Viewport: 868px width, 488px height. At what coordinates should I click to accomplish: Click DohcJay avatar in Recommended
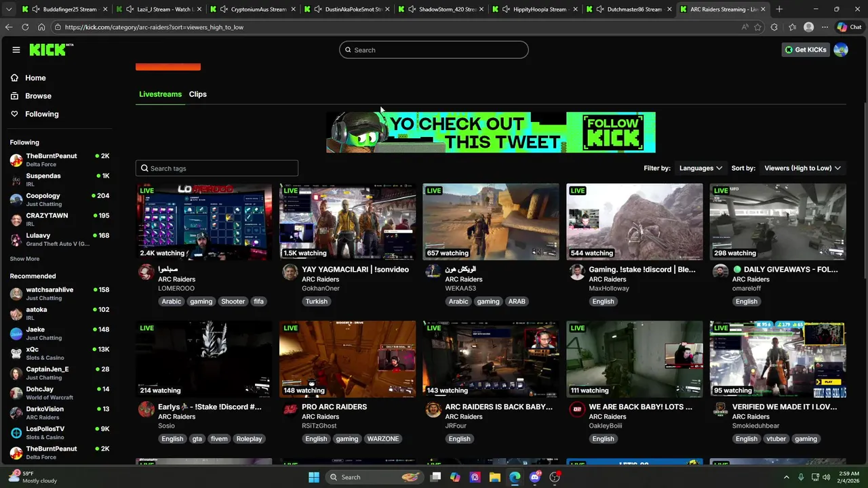[x=16, y=393]
